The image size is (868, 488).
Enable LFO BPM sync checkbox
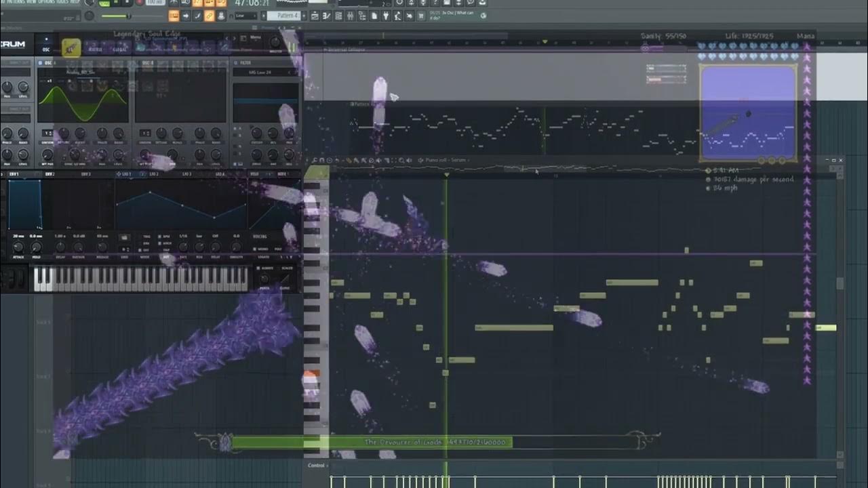(159, 237)
